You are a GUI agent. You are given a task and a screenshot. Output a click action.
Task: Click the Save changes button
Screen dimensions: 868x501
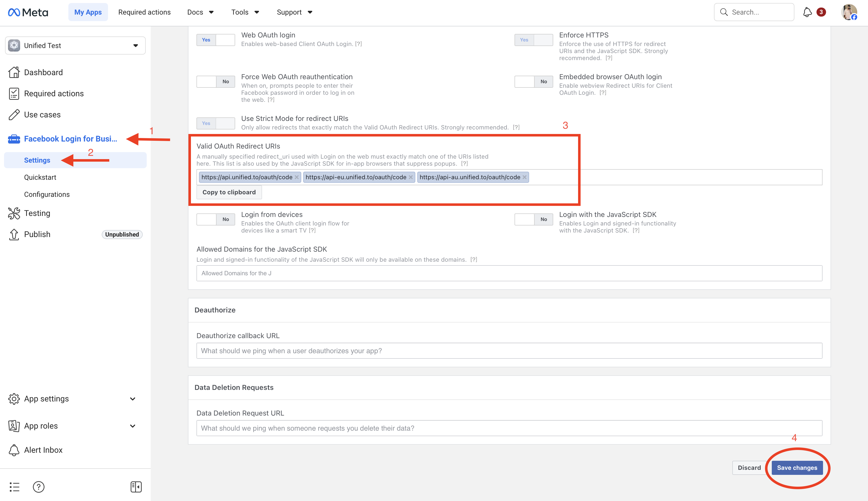pyautogui.click(x=797, y=468)
